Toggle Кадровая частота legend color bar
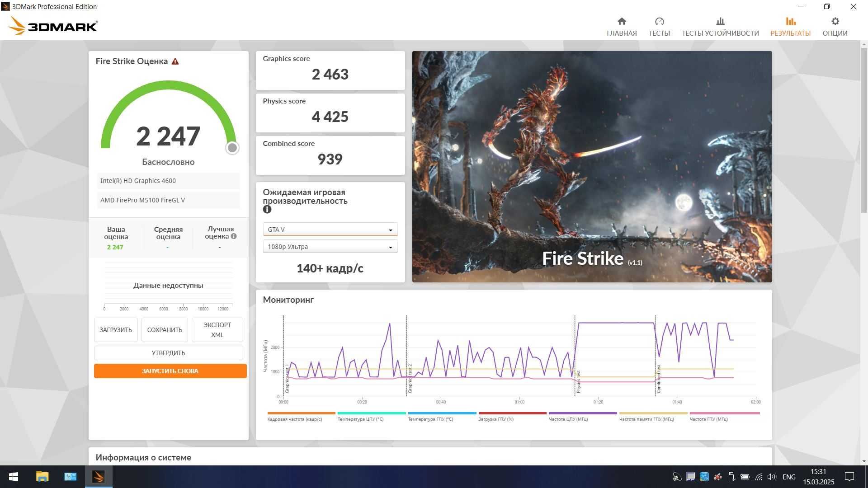Viewport: 868px width, 488px height. coord(301,413)
